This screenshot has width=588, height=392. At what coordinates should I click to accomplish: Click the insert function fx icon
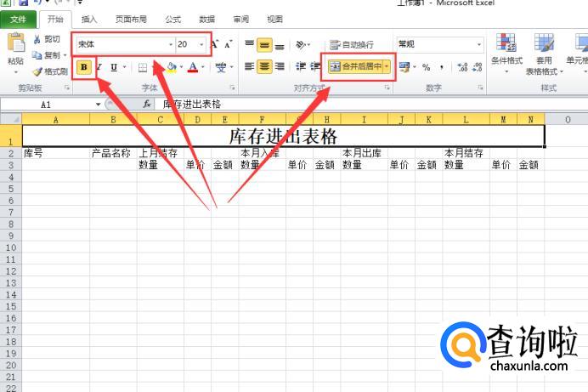[147, 105]
